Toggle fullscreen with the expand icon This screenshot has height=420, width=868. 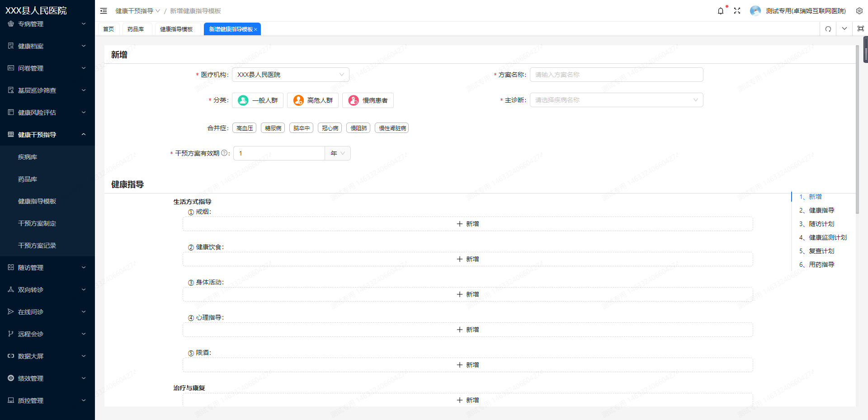point(737,11)
